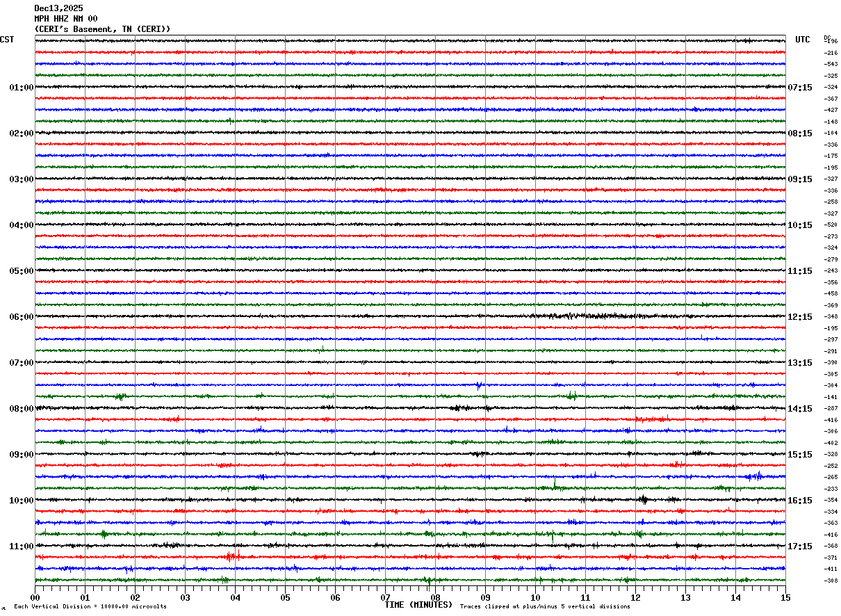Click the 'CST' time zone label
Viewport: 841px width, 616px height.
pos(7,40)
